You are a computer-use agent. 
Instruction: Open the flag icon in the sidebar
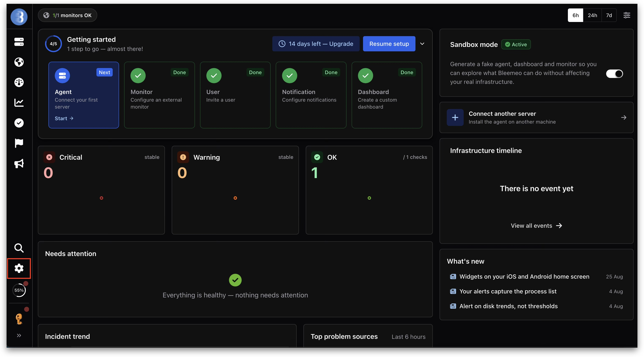19,143
